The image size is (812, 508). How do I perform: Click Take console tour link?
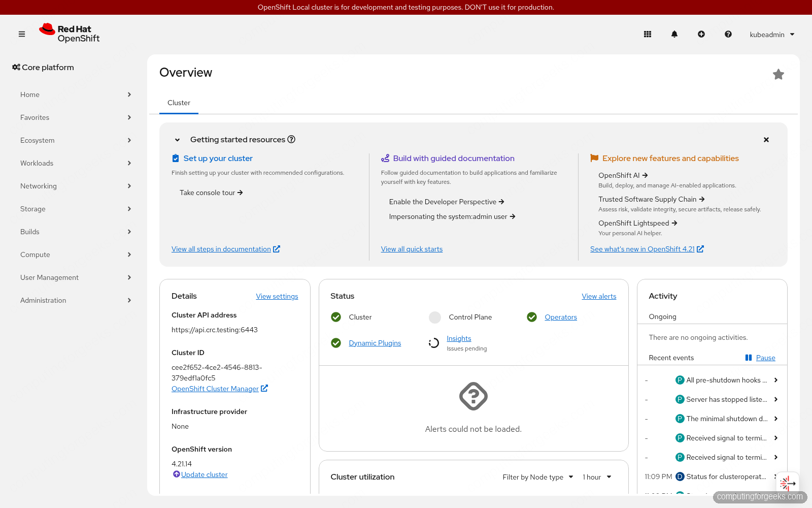(x=211, y=193)
